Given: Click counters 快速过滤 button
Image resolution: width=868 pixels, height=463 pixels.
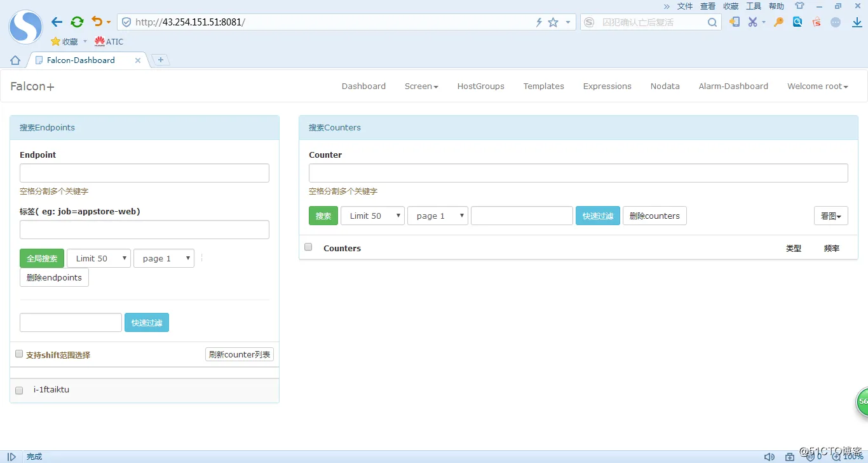Looking at the screenshot, I should tap(598, 216).
